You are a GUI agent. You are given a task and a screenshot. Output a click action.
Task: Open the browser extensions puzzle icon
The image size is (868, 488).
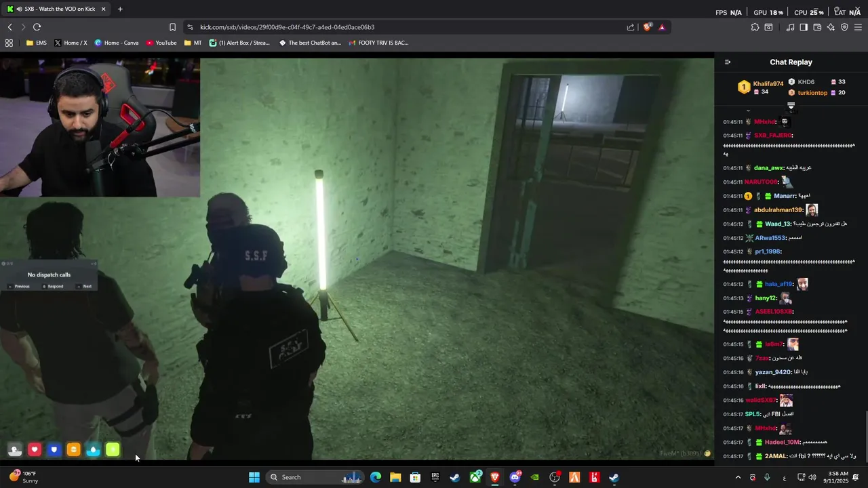tap(755, 27)
